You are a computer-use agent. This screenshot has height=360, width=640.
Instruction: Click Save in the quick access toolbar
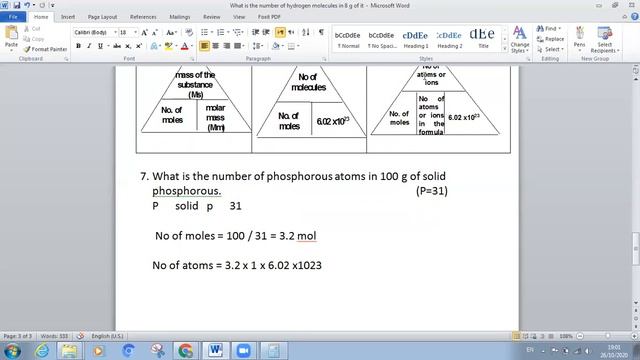(x=16, y=5)
